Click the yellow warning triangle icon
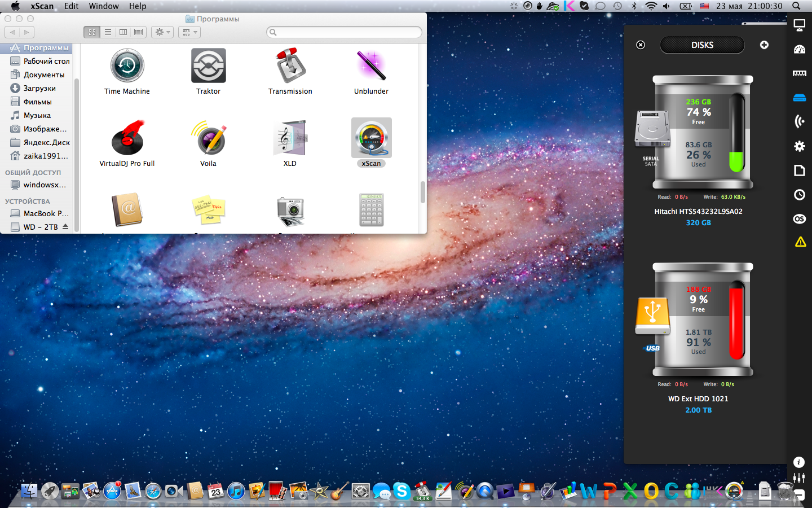812x508 pixels. click(x=800, y=242)
